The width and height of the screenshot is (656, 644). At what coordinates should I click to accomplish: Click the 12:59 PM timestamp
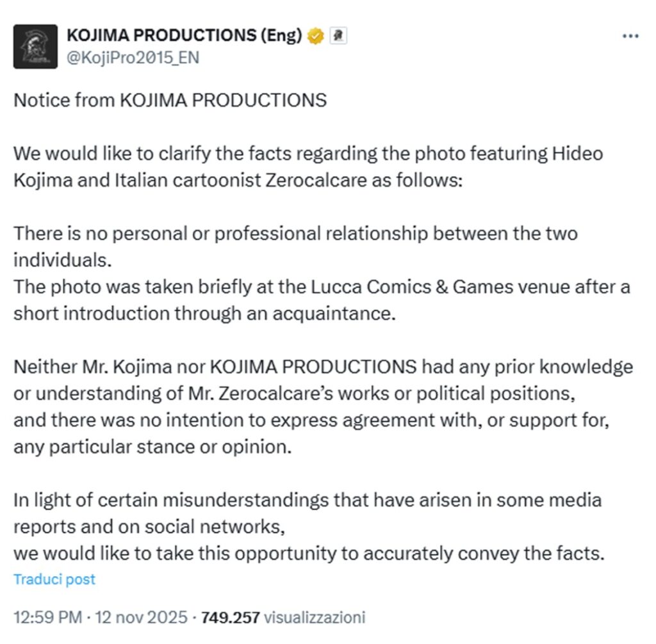(47, 618)
